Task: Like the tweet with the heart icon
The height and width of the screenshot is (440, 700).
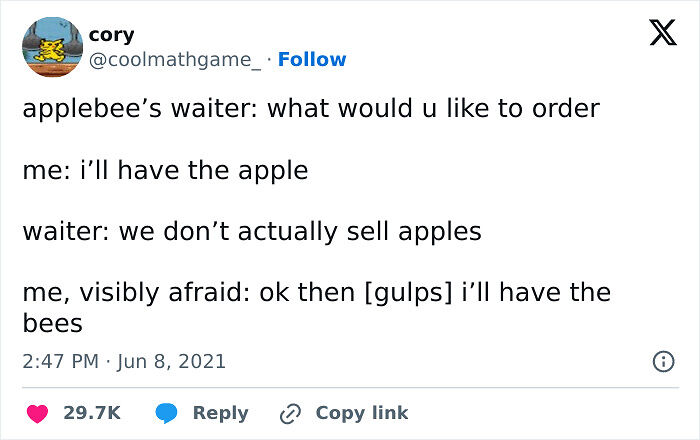Action: coord(37,412)
